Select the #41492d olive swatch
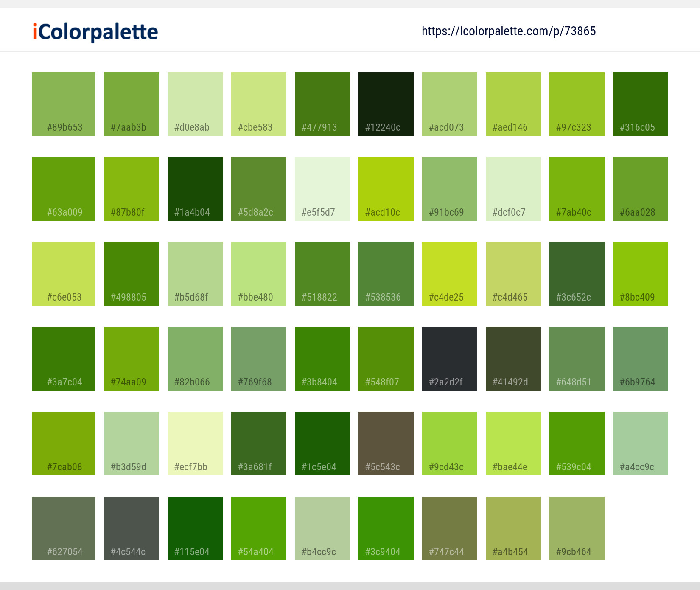 click(x=513, y=359)
